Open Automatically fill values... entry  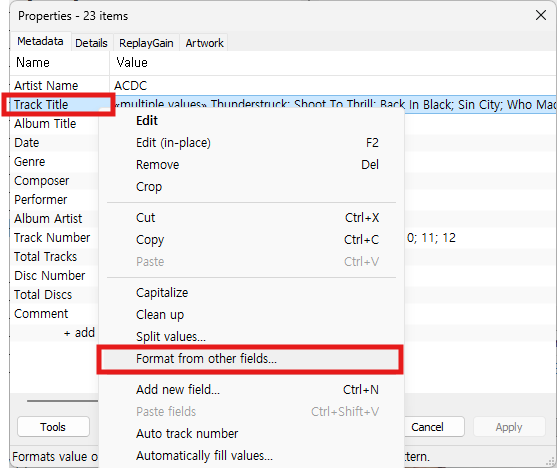[252, 456]
